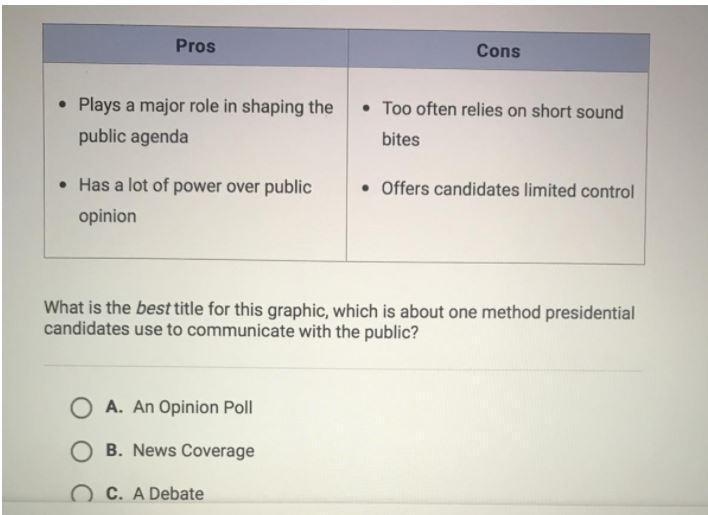708x515 pixels.
Task: Click the bold letter 'A.' marker
Action: point(114,407)
